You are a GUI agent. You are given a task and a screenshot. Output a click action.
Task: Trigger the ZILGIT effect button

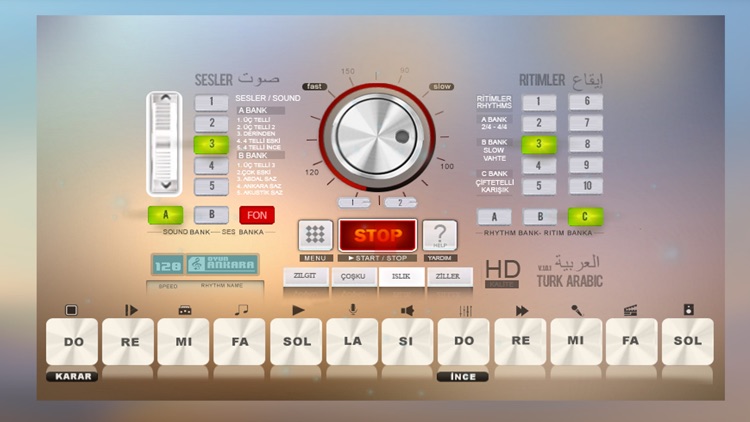point(306,276)
